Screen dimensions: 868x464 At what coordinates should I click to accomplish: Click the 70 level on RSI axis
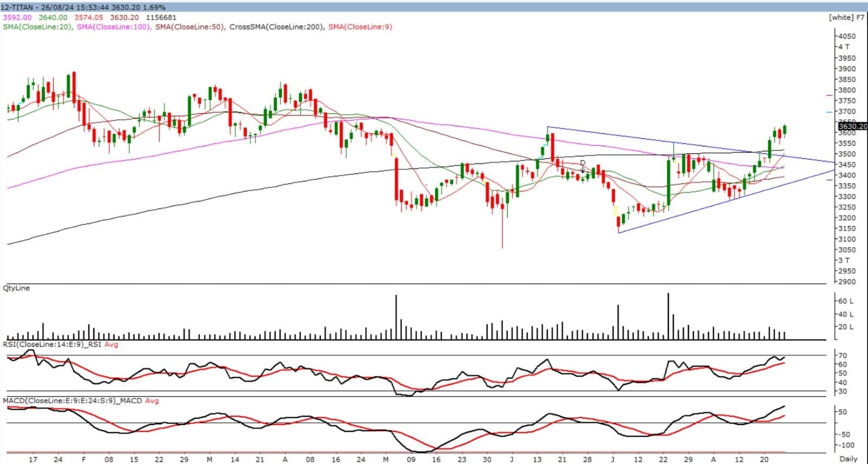[843, 356]
